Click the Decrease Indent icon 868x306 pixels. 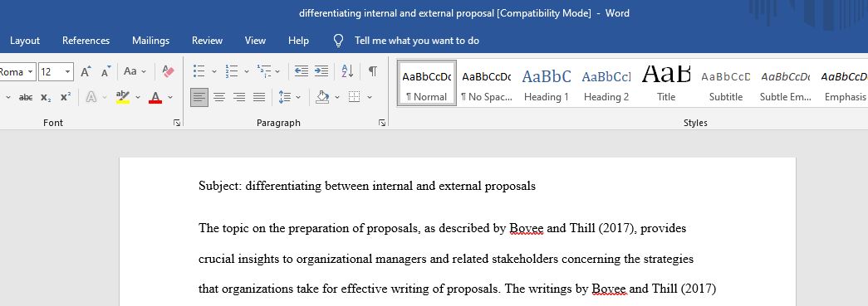click(302, 70)
